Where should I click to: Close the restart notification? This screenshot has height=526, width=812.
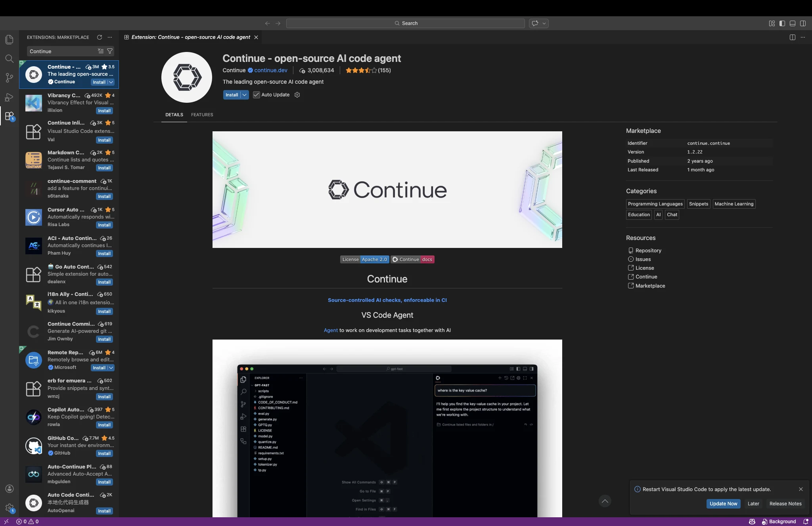(x=801, y=489)
